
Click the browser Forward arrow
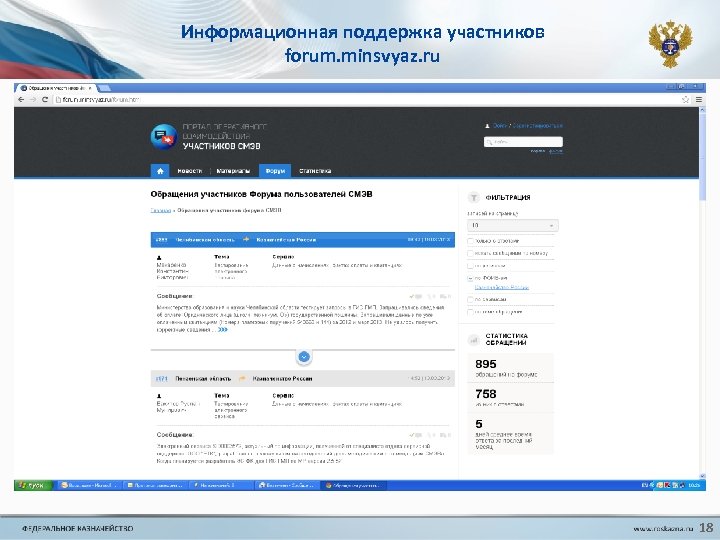coord(33,99)
